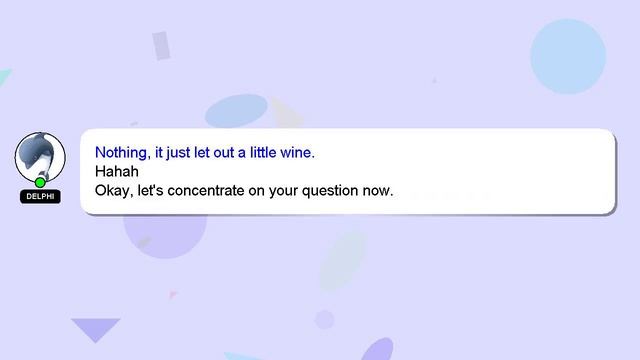This screenshot has width=640, height=360.
Task: Click the DELPHI name tag
Action: click(40, 196)
